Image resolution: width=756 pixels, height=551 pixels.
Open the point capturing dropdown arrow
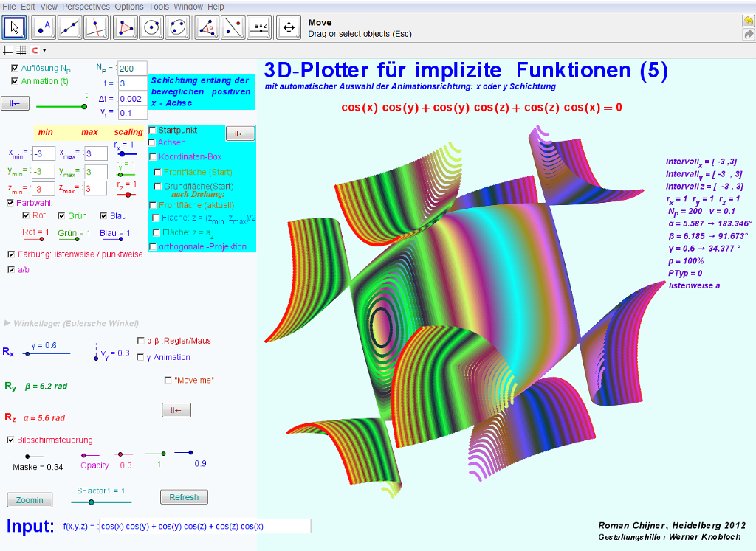tap(44, 51)
